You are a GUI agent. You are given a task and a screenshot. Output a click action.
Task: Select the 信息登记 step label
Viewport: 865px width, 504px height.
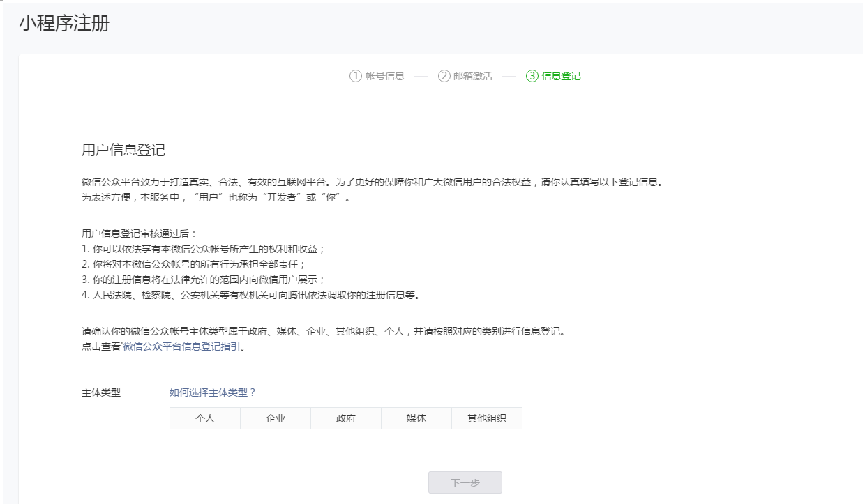(561, 76)
